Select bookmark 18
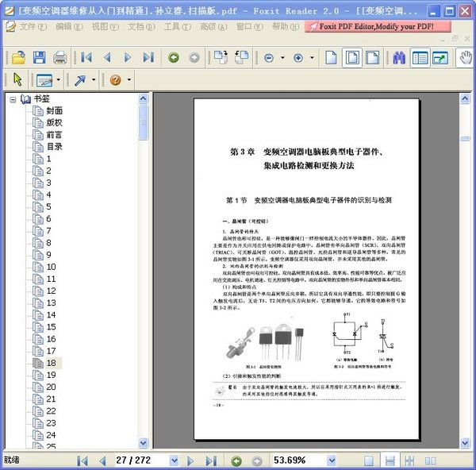The height and width of the screenshot is (470, 476). [x=52, y=363]
